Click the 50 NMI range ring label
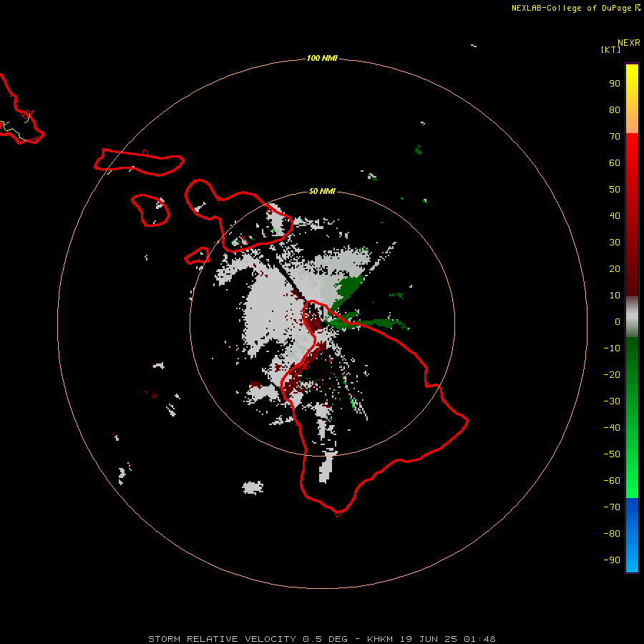The width and height of the screenshot is (644, 644). pos(322,191)
